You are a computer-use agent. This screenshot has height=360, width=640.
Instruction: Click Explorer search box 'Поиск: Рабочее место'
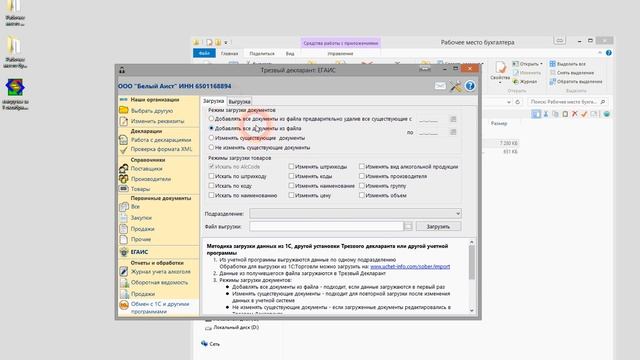567,102
